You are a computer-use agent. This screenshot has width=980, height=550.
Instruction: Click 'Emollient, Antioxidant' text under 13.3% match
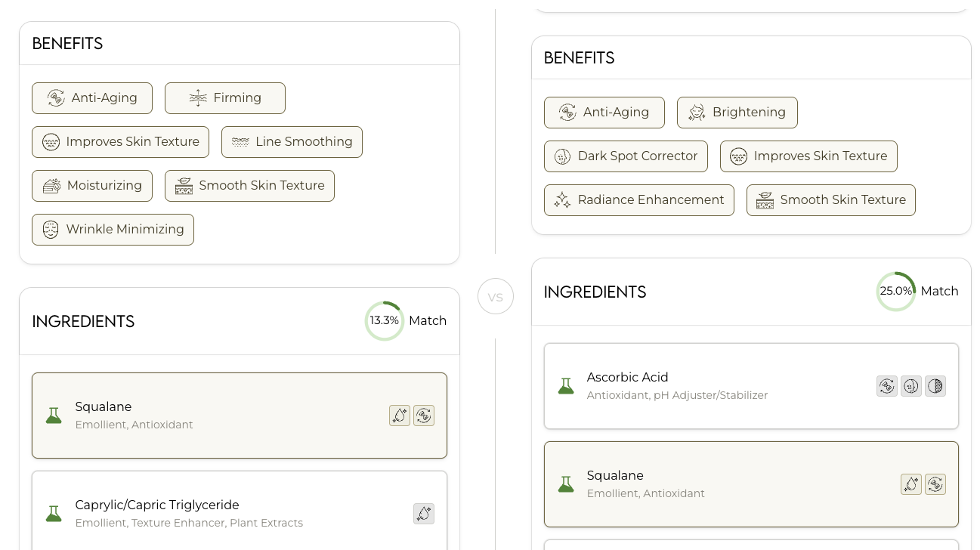click(134, 425)
